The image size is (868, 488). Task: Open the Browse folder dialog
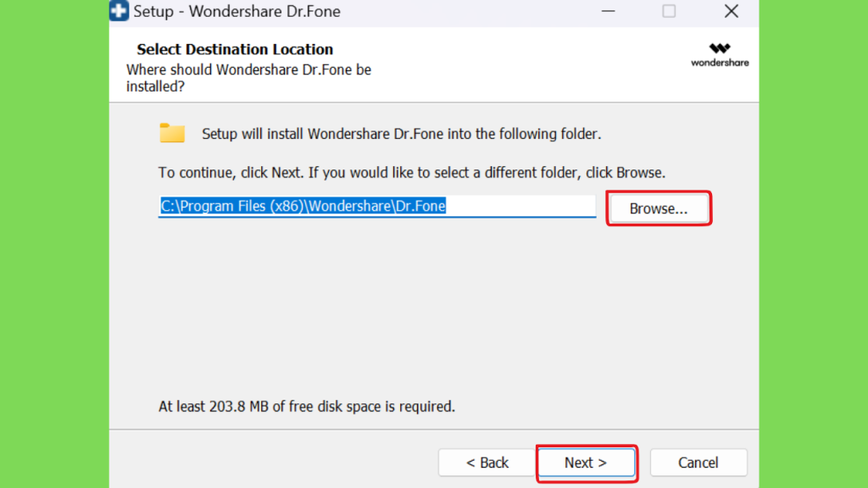point(658,208)
